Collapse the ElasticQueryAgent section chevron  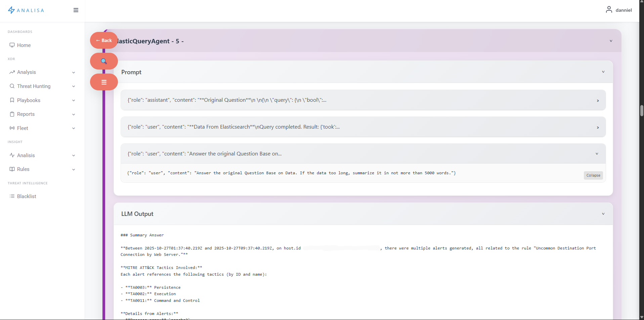(611, 41)
